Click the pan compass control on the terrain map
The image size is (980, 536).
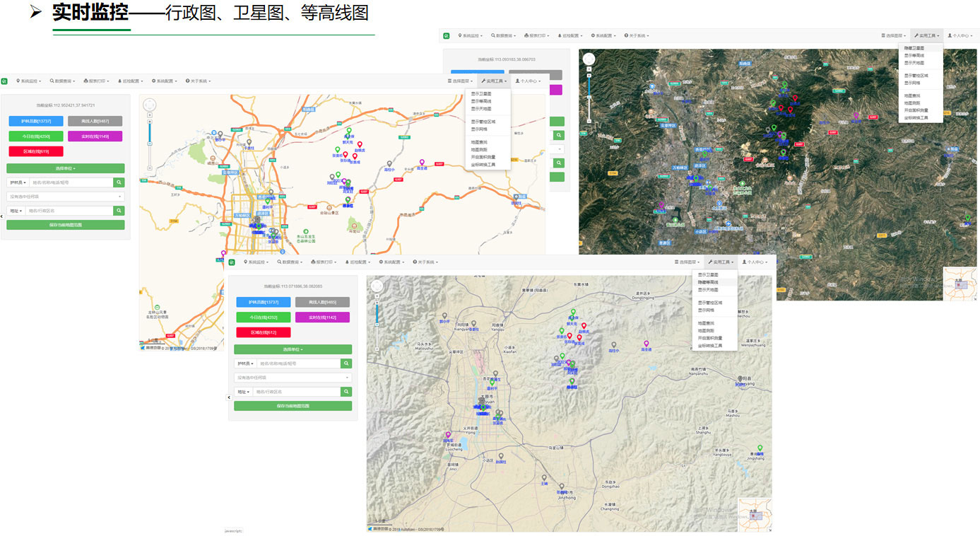[x=377, y=286]
